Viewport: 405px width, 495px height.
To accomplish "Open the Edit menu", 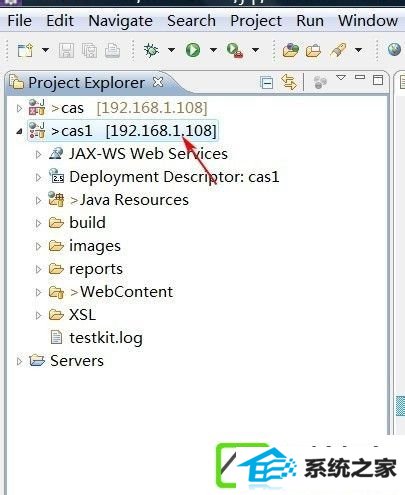I will [x=60, y=21].
